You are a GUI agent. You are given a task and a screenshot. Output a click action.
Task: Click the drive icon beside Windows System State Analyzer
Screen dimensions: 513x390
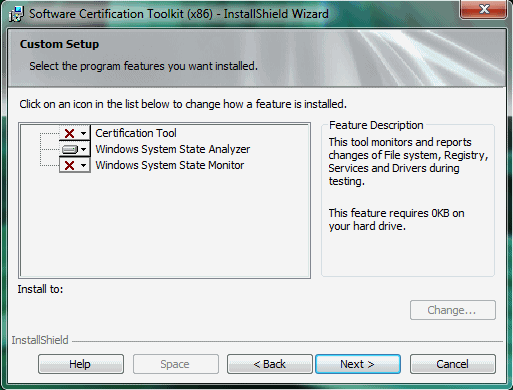[x=70, y=149]
